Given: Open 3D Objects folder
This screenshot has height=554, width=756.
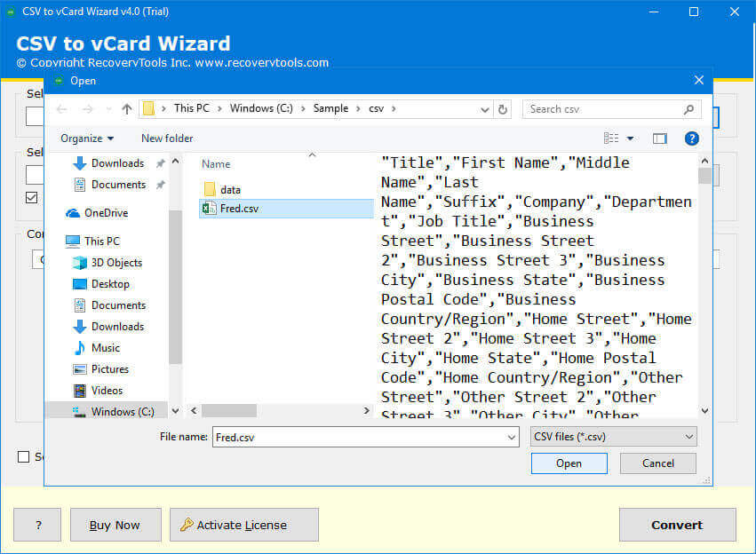Looking at the screenshot, I should coord(116,263).
